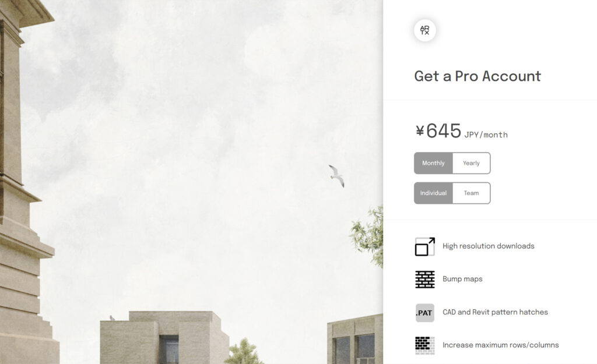Click the Bump maps feature text

coord(462,279)
